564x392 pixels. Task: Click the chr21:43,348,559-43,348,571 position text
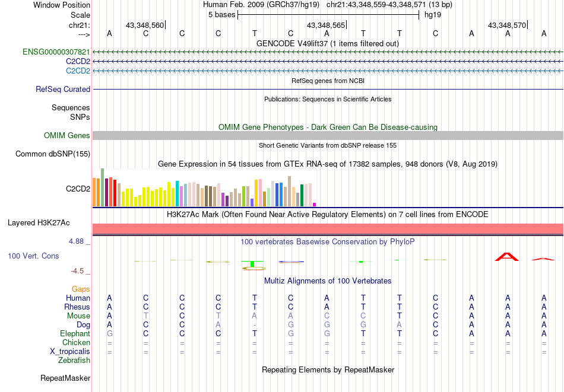pyautogui.click(x=389, y=5)
